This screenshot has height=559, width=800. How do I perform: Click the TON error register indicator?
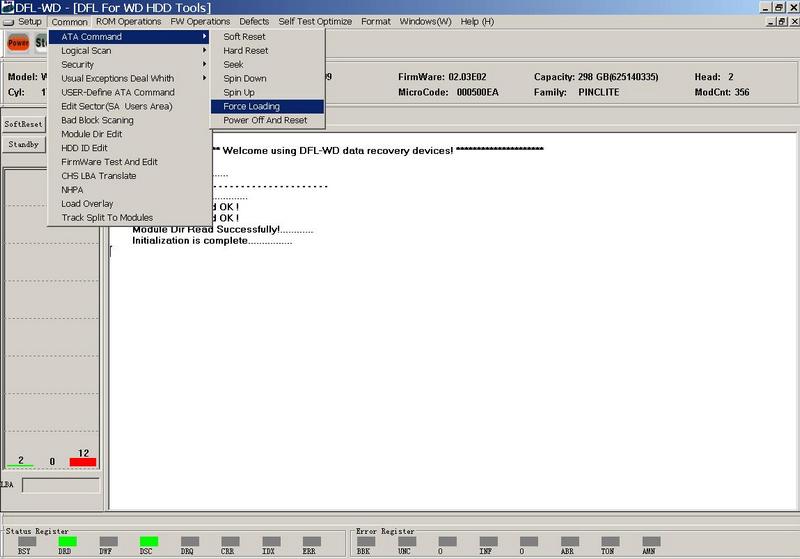(610, 542)
